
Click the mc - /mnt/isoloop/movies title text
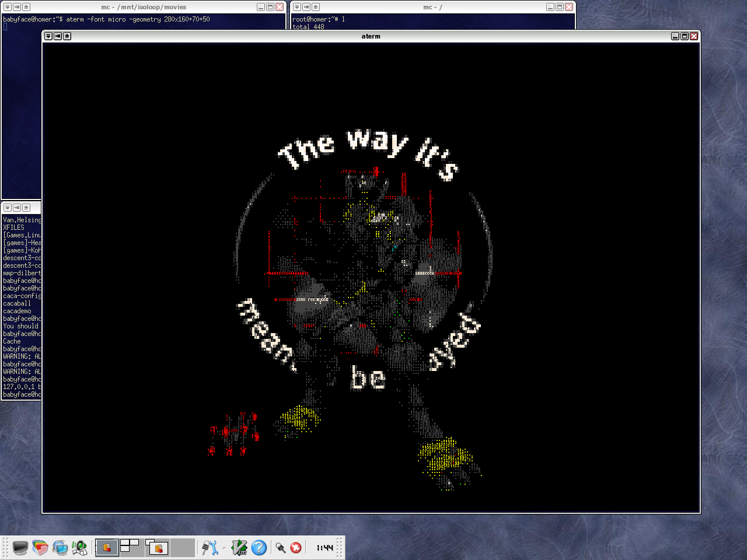coord(144,7)
